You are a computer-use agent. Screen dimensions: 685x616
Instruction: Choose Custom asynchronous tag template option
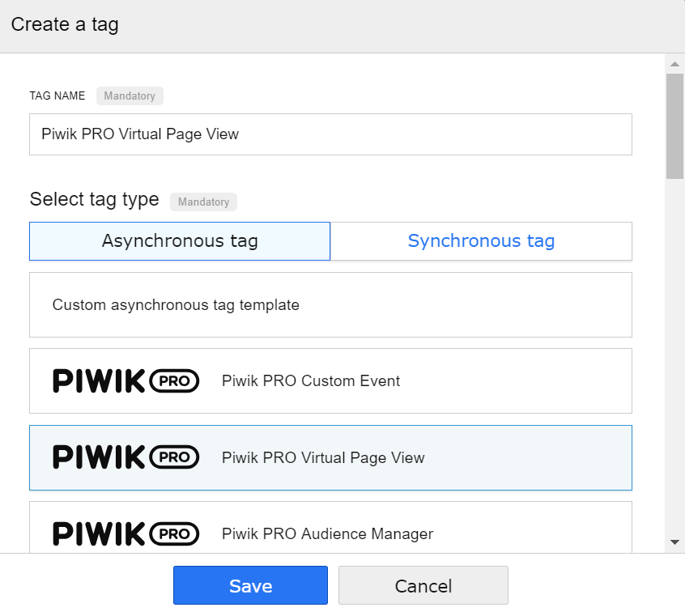click(330, 305)
